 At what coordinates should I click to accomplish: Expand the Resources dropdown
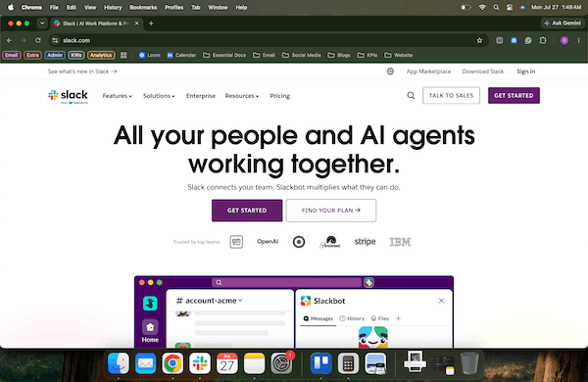pyautogui.click(x=242, y=96)
